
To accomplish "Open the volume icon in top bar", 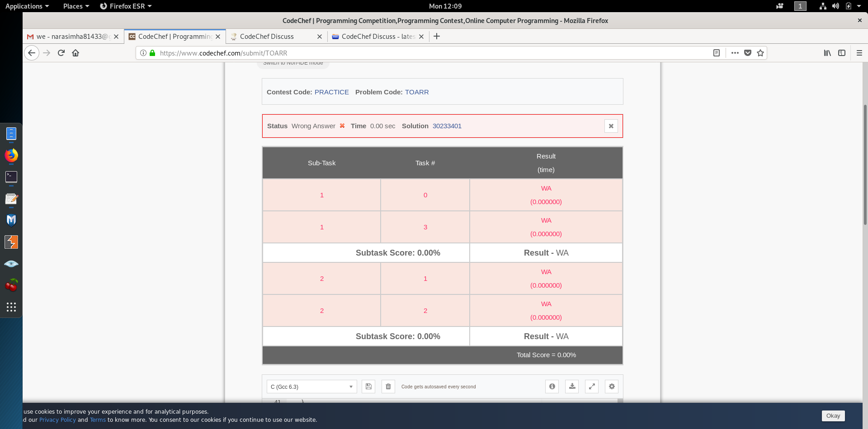I will tap(835, 6).
